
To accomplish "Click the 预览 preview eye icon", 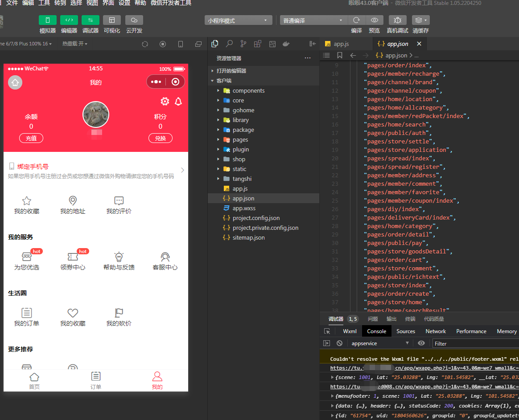I will [x=375, y=20].
